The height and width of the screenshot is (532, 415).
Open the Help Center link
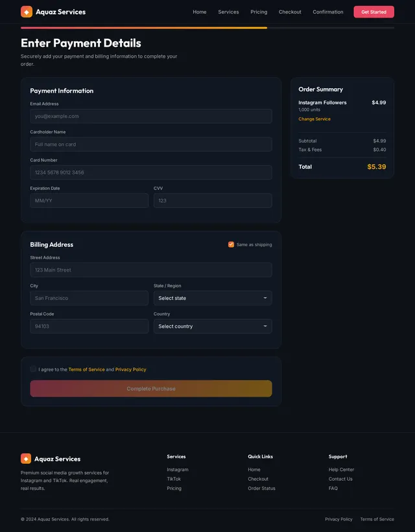[x=341, y=470]
